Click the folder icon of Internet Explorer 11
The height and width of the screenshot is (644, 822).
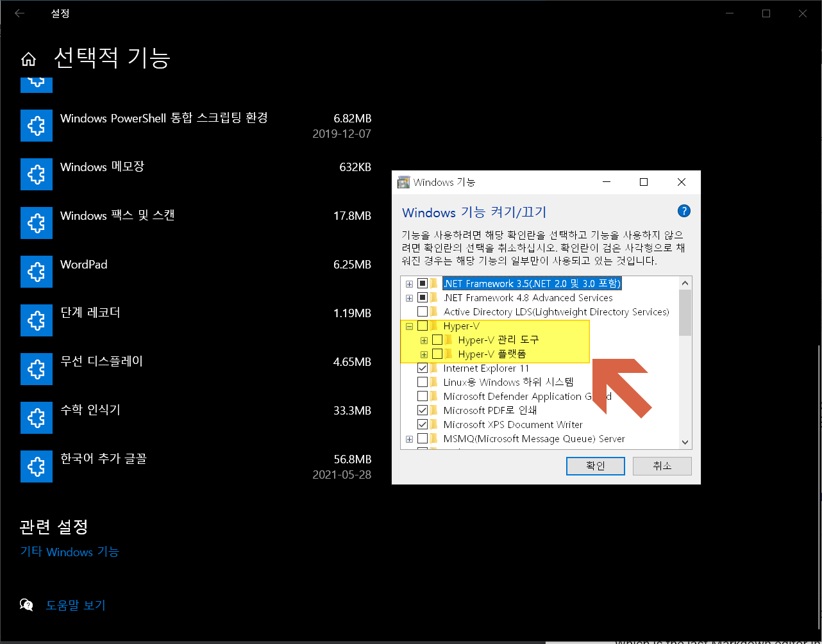[x=435, y=368]
